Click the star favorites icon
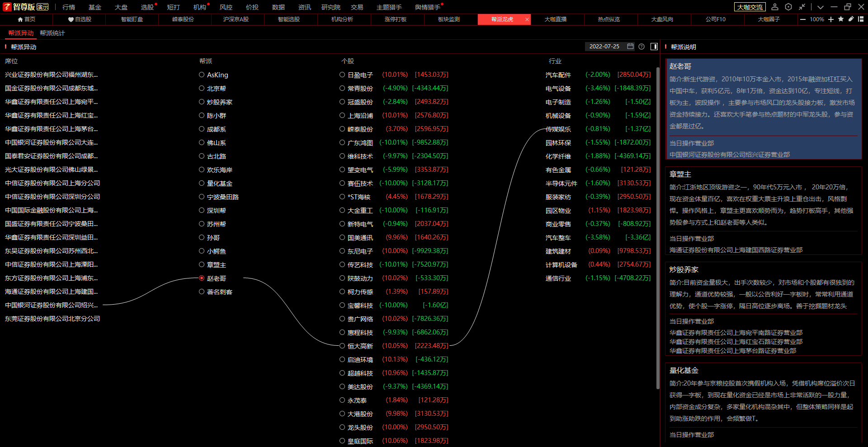The height and width of the screenshot is (447, 868). point(841,19)
